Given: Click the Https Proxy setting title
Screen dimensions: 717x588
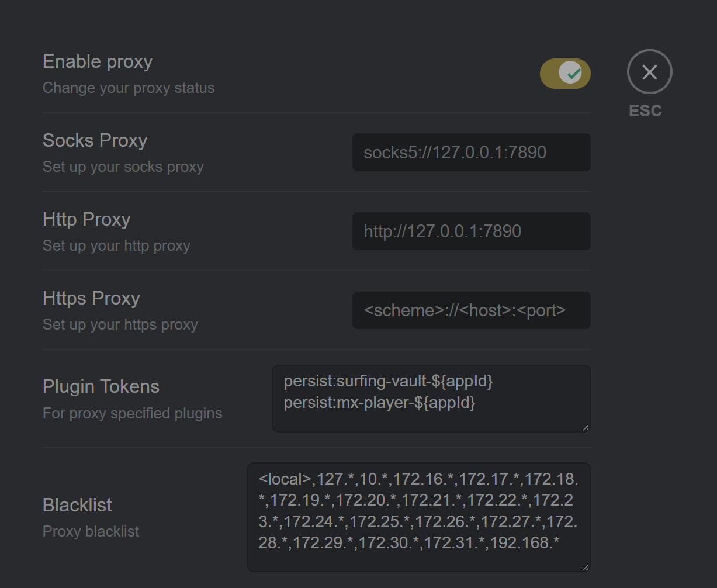Looking at the screenshot, I should [91, 298].
